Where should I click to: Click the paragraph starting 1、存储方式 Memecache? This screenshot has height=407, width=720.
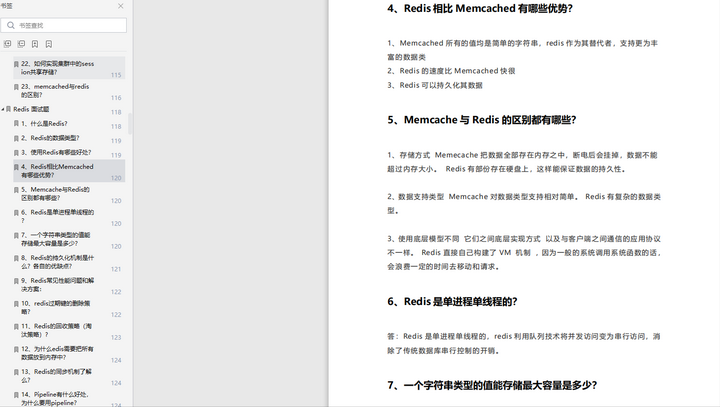523,162
